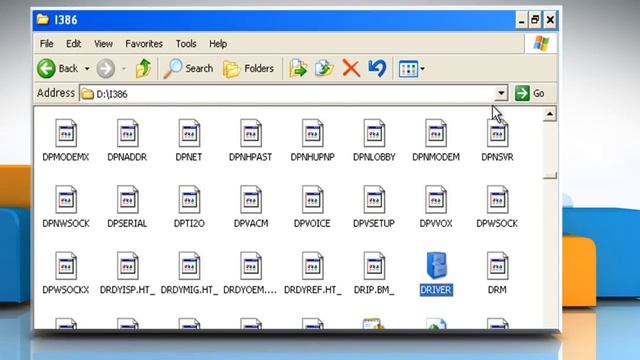Open the Help menu
Screen dimensions: 640x360
pyautogui.click(x=218, y=44)
